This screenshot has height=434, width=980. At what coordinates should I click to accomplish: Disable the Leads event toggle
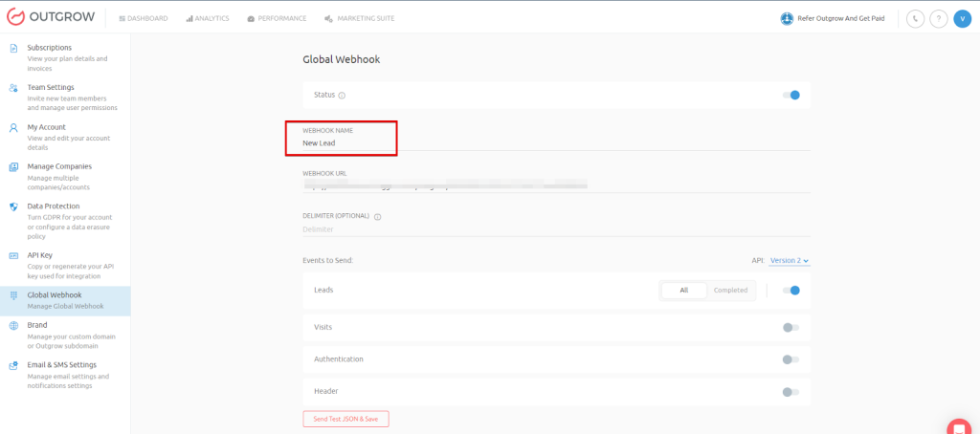[791, 291]
